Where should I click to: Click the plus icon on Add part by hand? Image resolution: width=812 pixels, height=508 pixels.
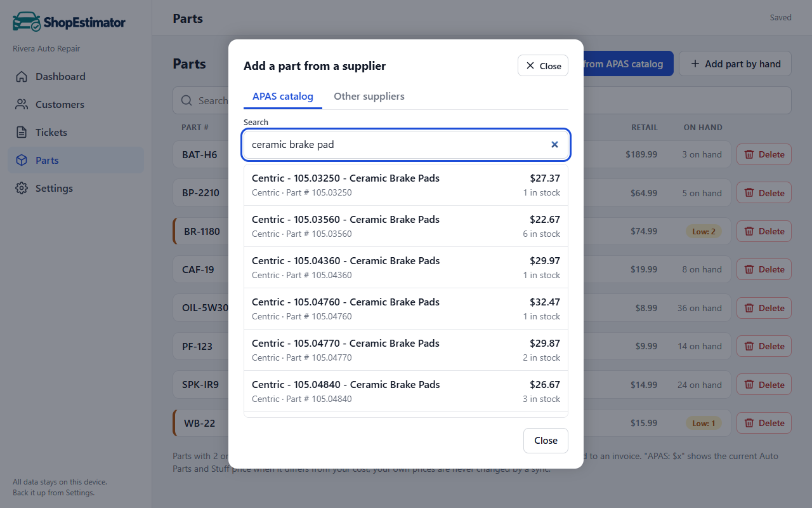pos(695,64)
